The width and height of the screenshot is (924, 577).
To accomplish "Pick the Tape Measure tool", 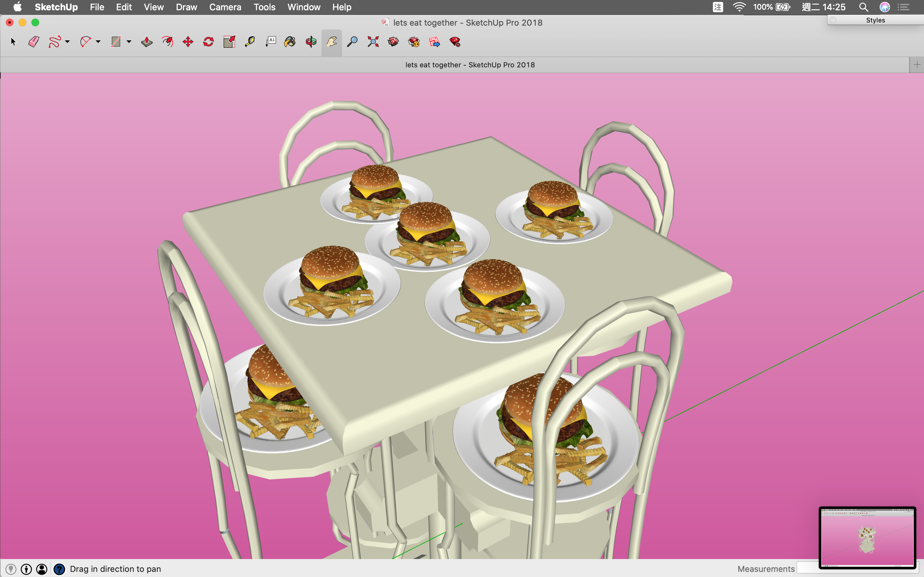I will tap(250, 42).
